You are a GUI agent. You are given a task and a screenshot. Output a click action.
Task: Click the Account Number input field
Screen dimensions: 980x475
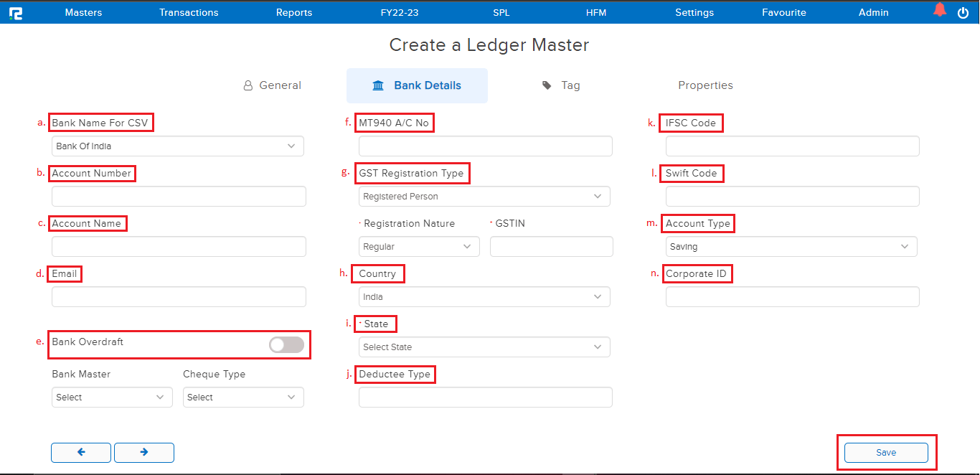[x=179, y=197]
